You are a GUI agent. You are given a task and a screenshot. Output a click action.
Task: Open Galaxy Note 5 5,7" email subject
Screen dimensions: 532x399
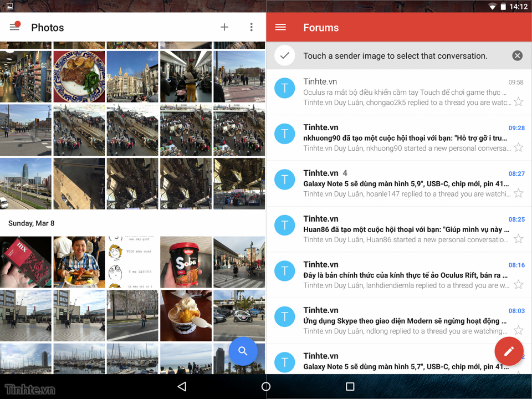pos(406,367)
